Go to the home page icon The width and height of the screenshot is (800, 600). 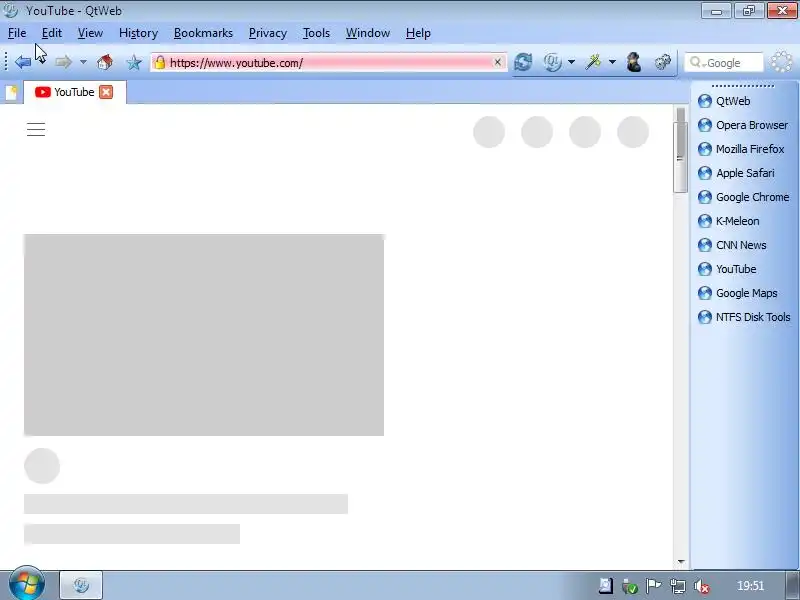[105, 62]
